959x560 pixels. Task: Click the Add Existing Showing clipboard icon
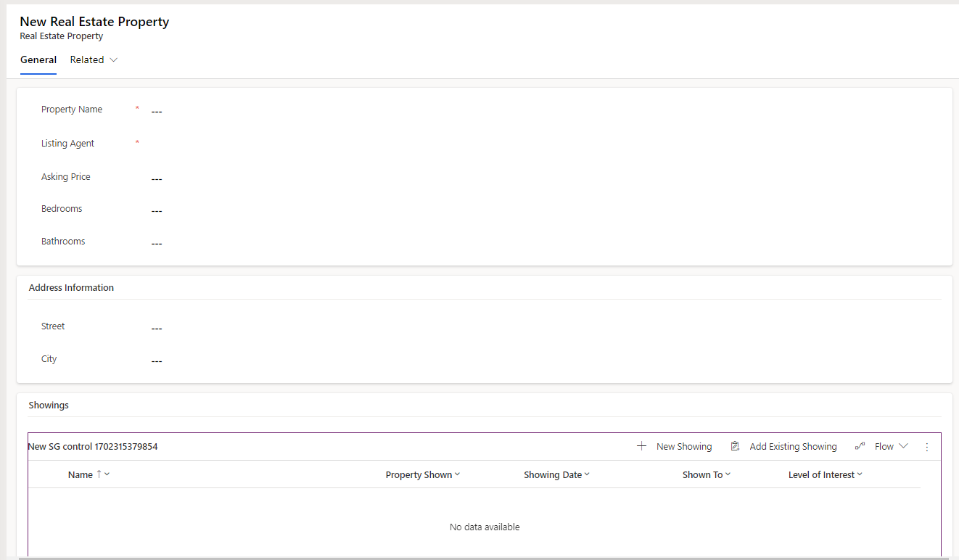click(x=734, y=446)
